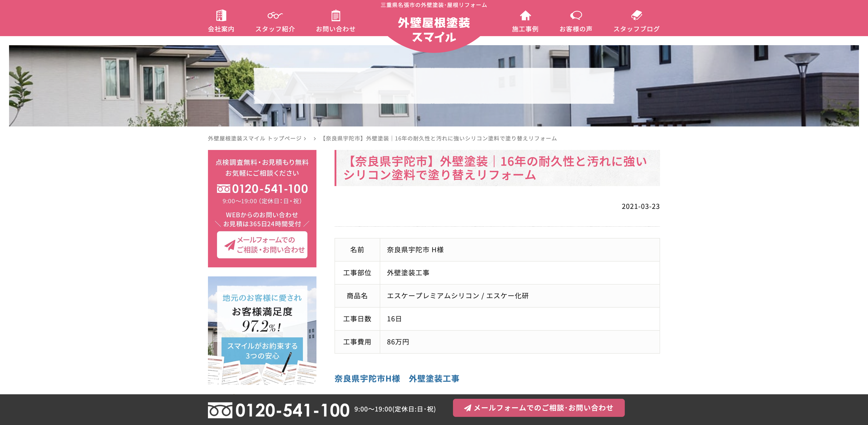Click the bottom bar メールフォームでのご相談 button

tap(538, 408)
